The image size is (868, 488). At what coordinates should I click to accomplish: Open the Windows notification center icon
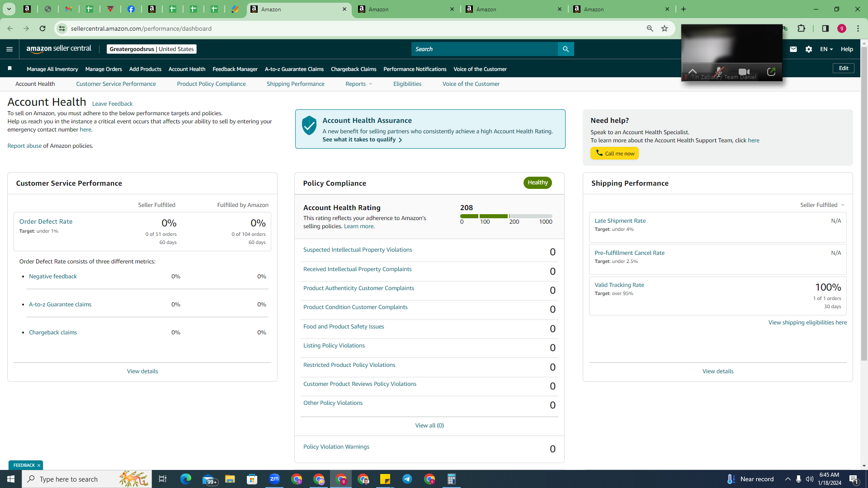[x=854, y=479]
